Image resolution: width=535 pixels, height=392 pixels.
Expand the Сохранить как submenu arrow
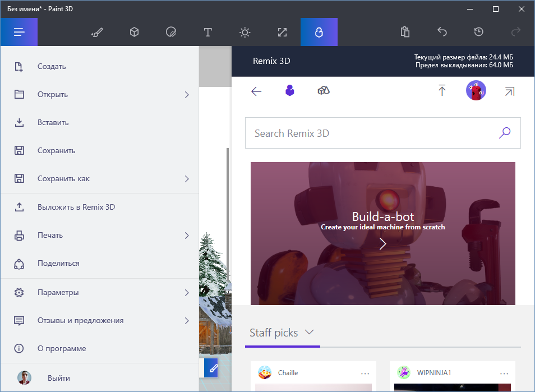187,179
